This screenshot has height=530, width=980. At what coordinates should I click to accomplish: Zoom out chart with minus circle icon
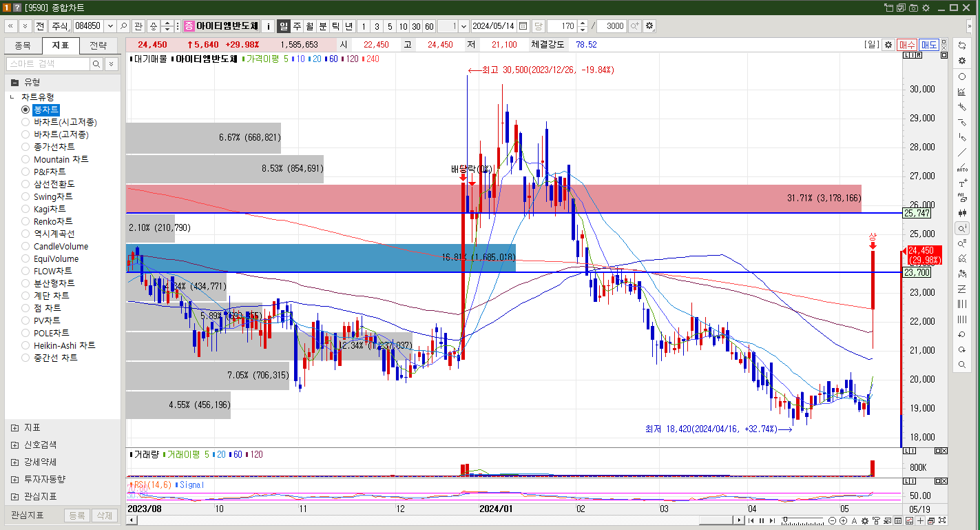[832, 520]
